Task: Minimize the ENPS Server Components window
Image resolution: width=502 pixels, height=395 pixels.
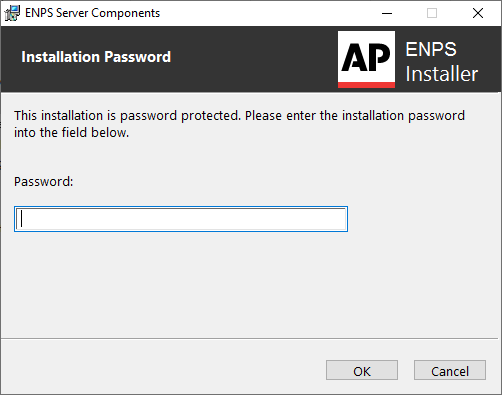Action: pos(387,13)
